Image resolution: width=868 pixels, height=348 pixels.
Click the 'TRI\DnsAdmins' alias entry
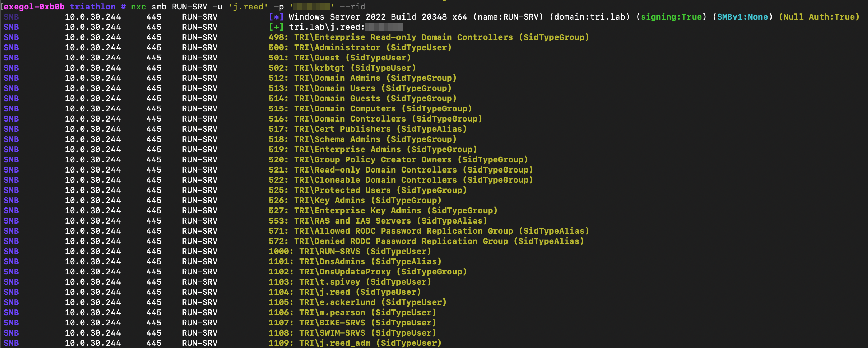tap(332, 262)
